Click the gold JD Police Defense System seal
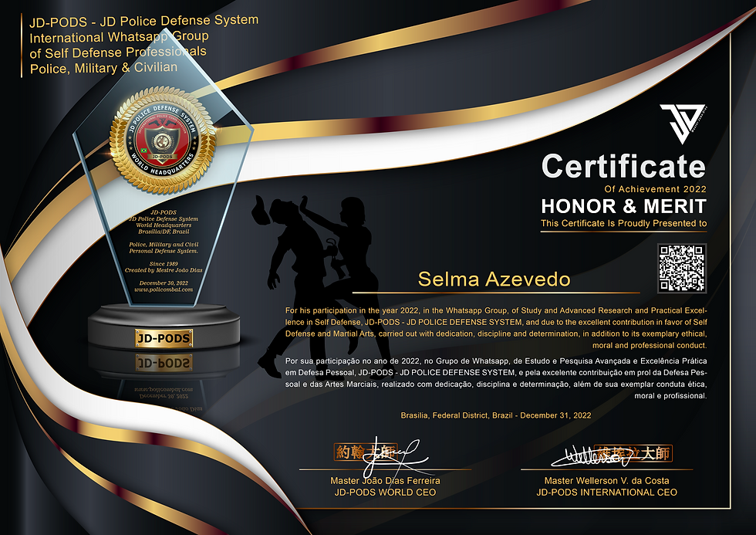This screenshot has height=535, width=756. coord(163,140)
